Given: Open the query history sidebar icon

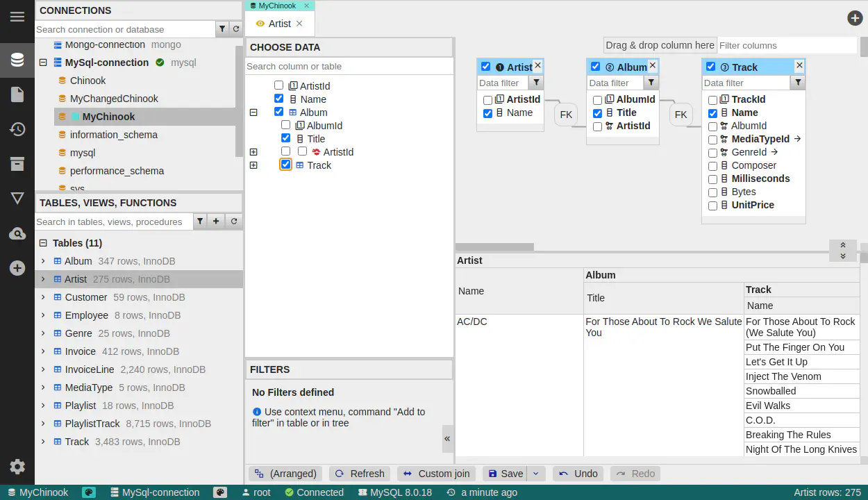Looking at the screenshot, I should click(x=17, y=129).
